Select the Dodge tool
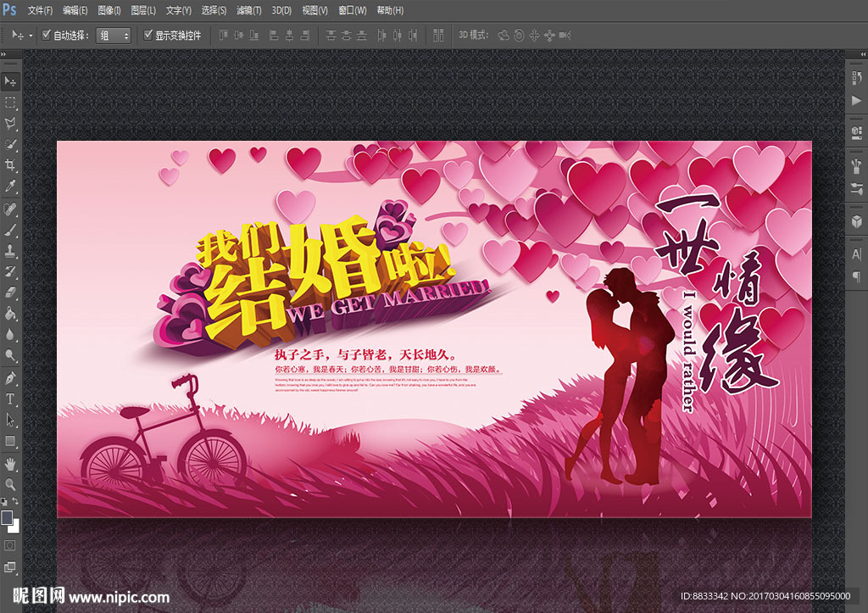 click(10, 355)
